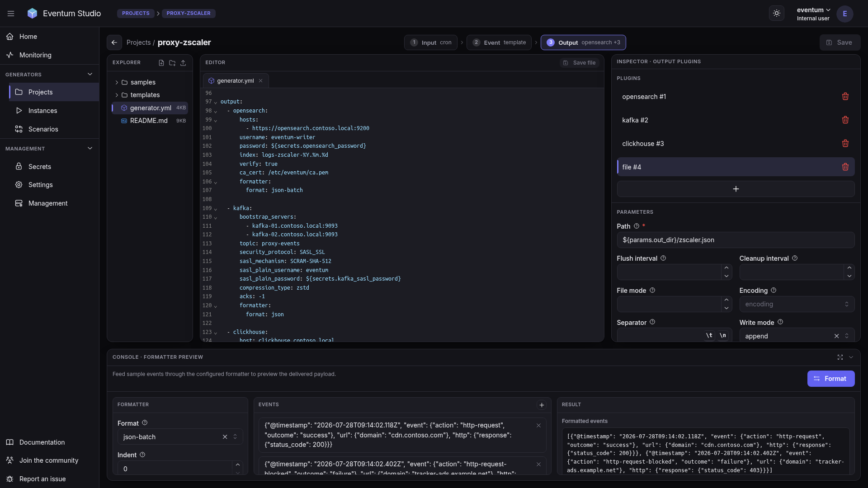Create new file in Explorer
The height and width of the screenshot is (488, 868).
point(161,63)
